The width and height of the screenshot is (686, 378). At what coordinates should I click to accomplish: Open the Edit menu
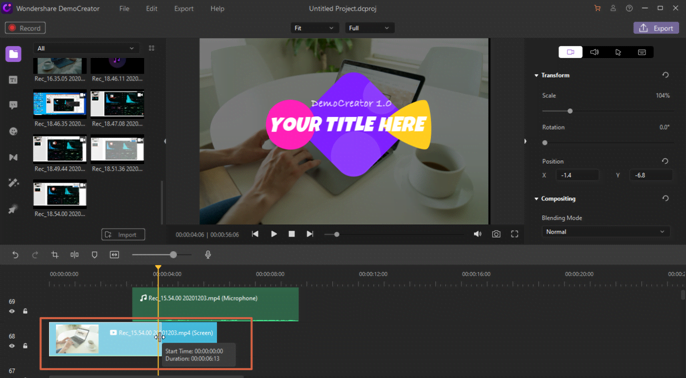151,9
